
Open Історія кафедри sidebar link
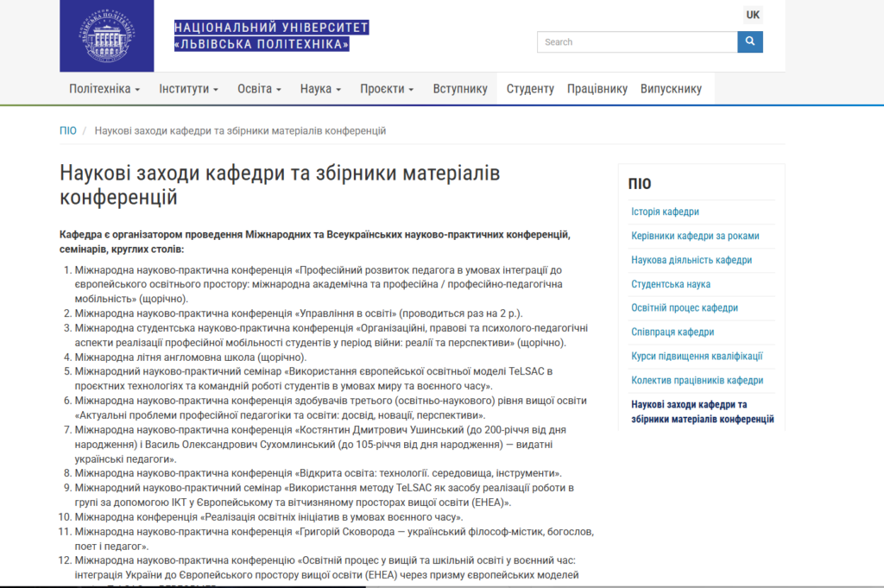coord(665,212)
